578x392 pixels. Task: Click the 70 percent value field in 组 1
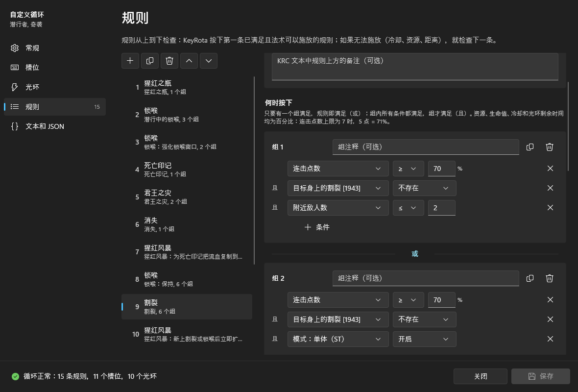coord(442,169)
